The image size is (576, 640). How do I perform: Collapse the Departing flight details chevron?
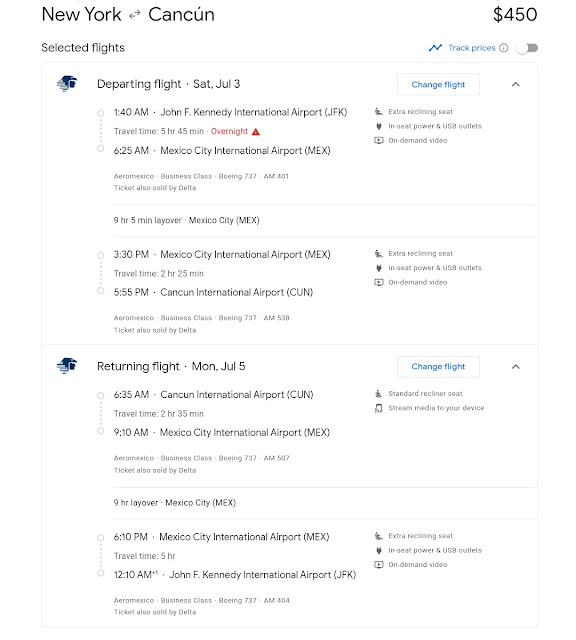click(516, 84)
